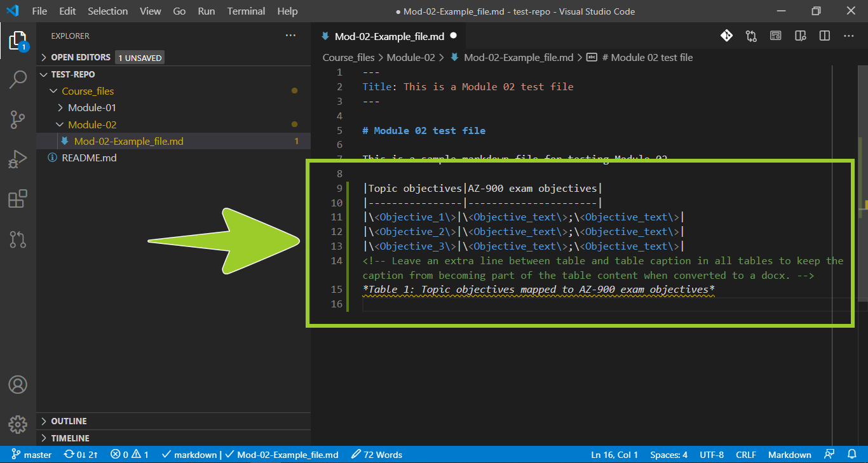Screen dimensions: 868x463
Task: Open the Manage gear menu
Action: tap(18, 424)
